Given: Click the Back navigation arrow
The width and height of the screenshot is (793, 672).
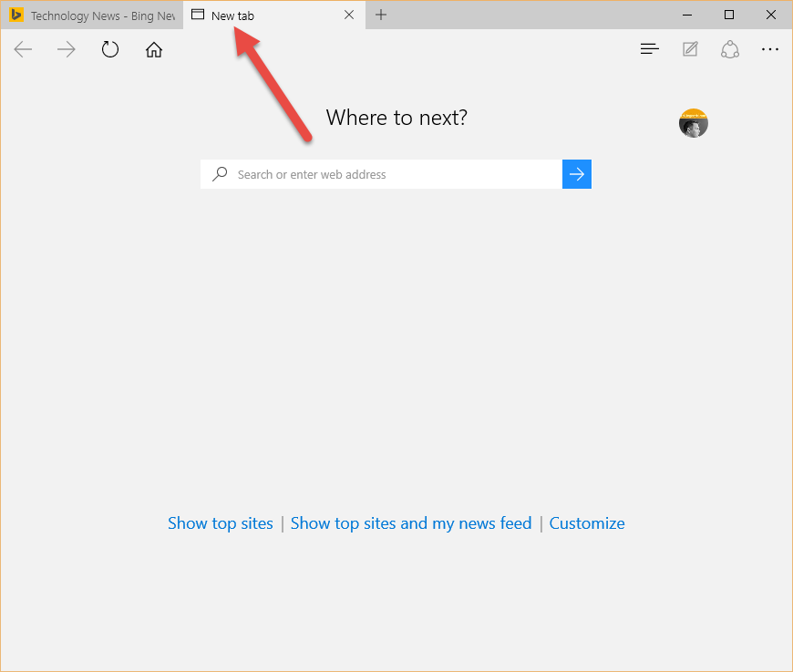Looking at the screenshot, I should pyautogui.click(x=23, y=49).
